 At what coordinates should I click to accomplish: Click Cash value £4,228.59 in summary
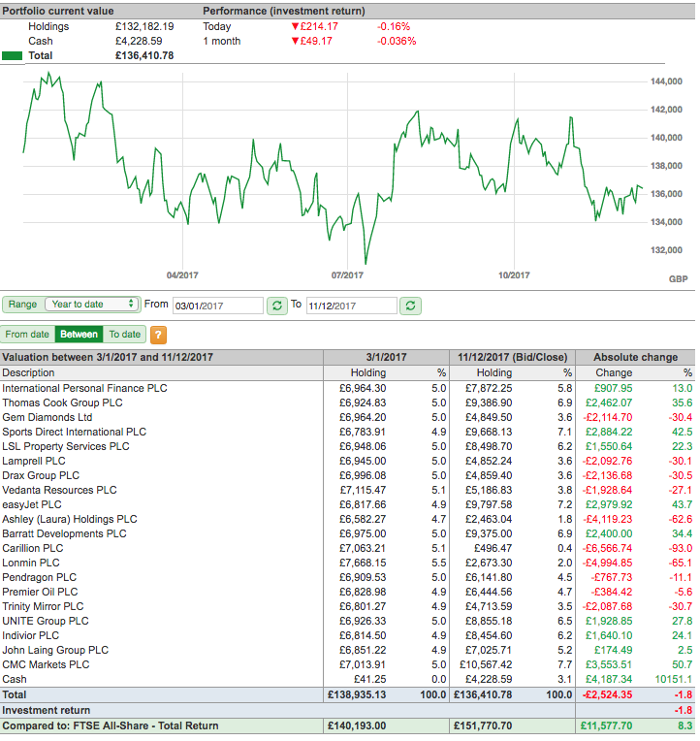pyautogui.click(x=139, y=41)
